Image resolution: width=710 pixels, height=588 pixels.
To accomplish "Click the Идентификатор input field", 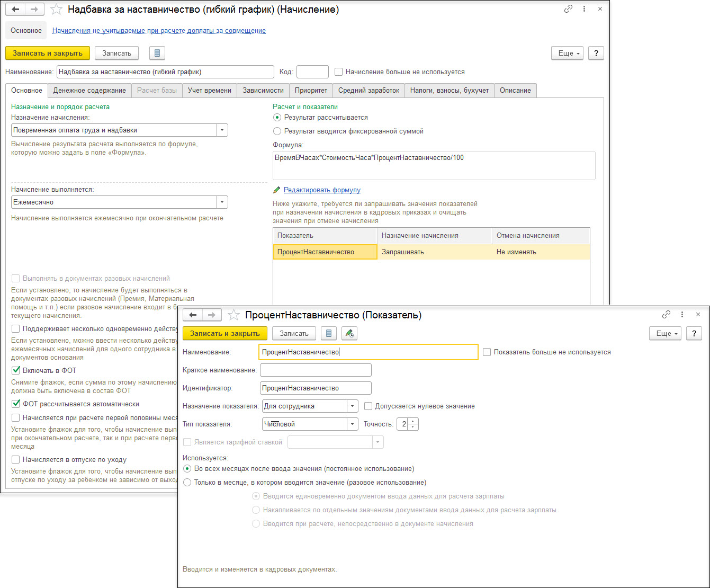I will pos(316,388).
